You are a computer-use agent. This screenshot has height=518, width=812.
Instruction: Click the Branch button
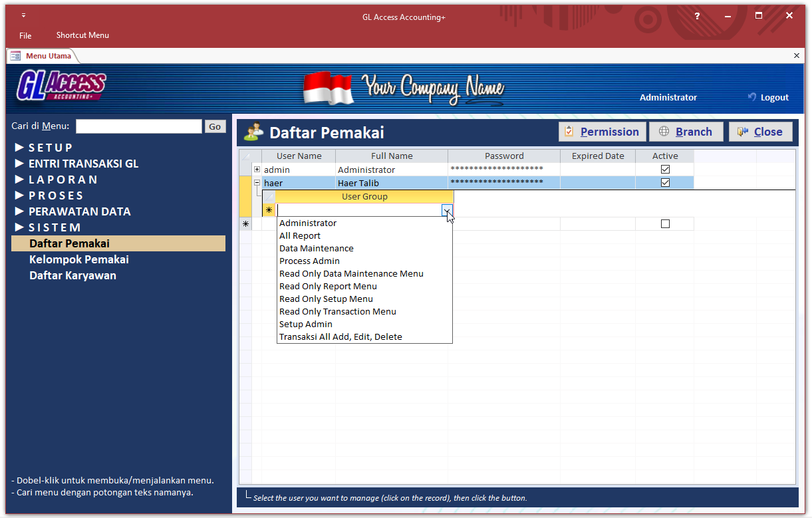(685, 132)
